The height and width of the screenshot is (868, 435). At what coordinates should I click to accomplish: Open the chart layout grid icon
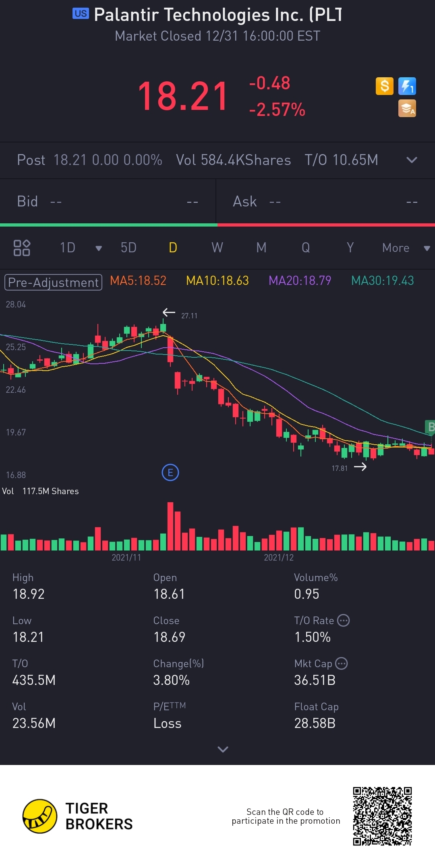(22, 247)
